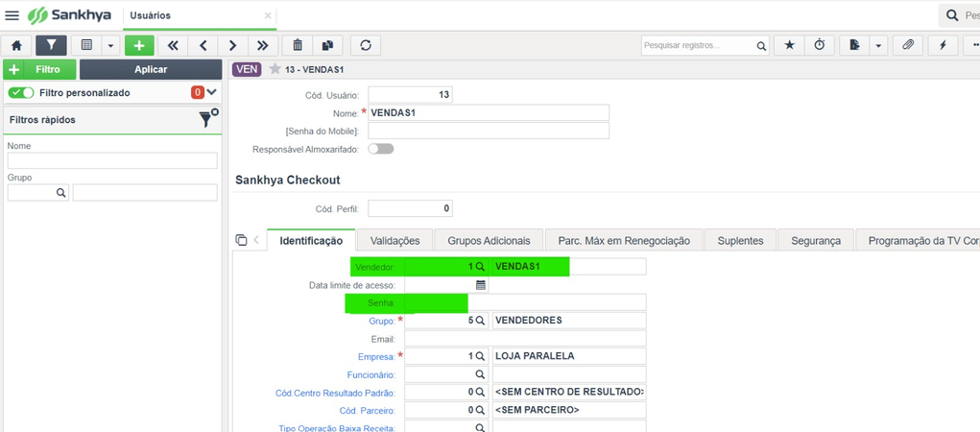Image resolution: width=980 pixels, height=432 pixels.
Task: Click the Empresa link label
Action: [376, 356]
